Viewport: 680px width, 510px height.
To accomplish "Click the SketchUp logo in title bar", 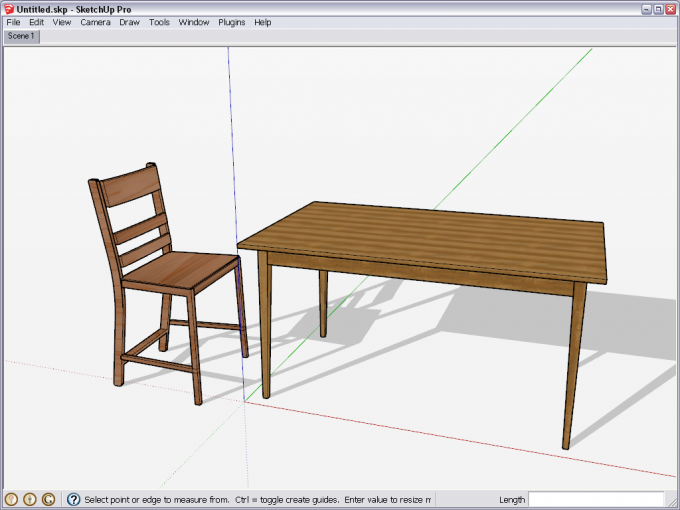I will [8, 8].
